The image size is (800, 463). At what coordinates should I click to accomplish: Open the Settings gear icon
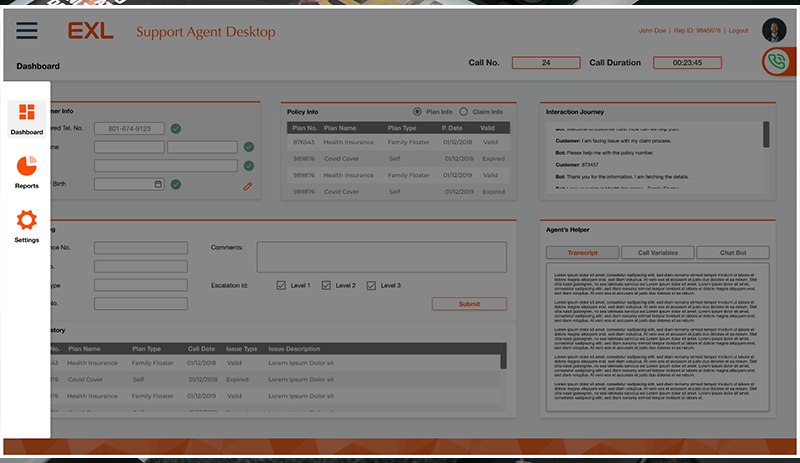pos(27,220)
